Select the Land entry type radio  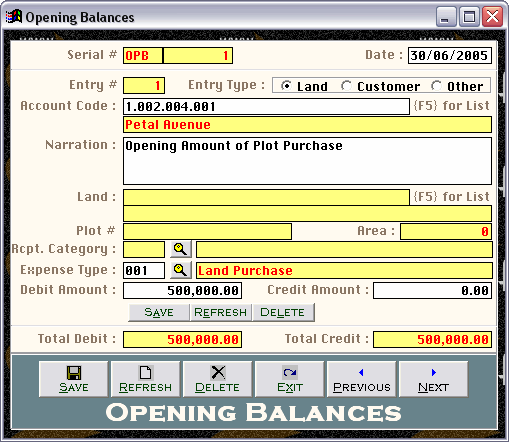(286, 86)
